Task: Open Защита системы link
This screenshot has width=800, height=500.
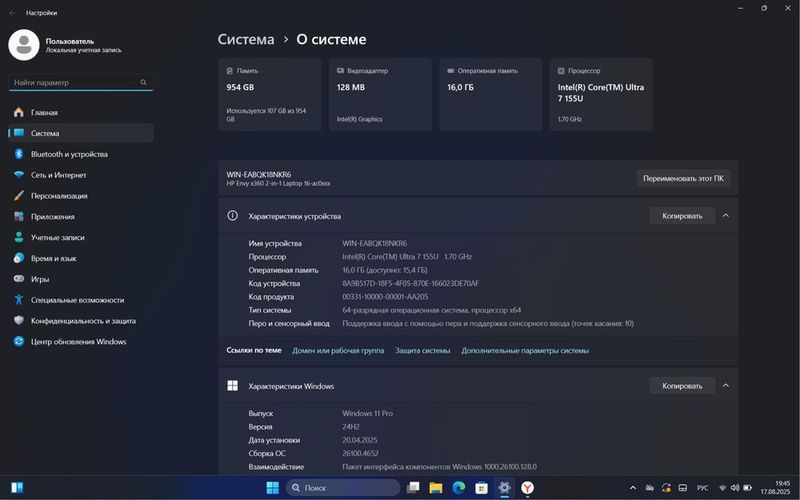Action: (x=422, y=351)
